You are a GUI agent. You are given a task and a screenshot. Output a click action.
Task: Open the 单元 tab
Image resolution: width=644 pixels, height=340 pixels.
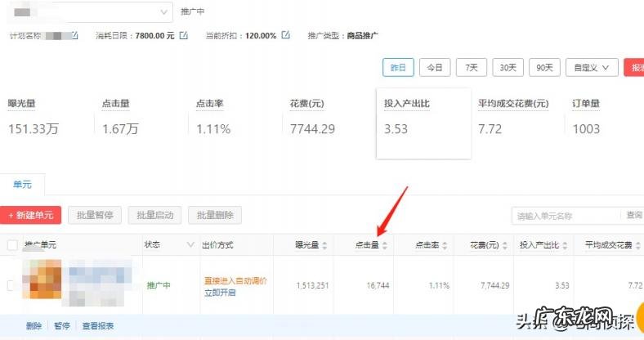[23, 185]
